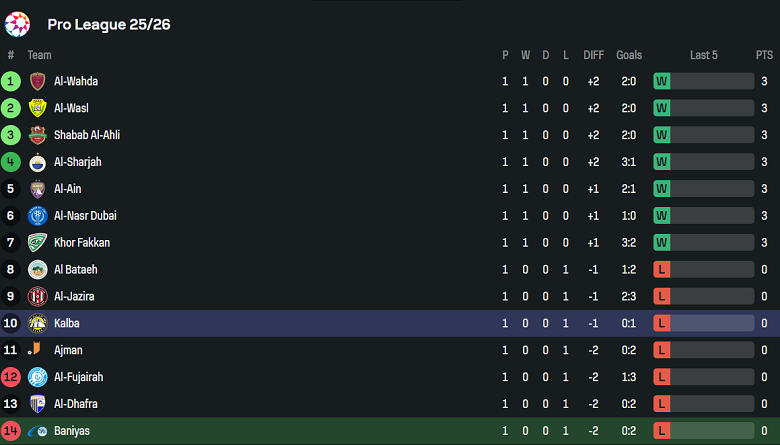Click the Al-Ain club crest
This screenshot has width=780, height=445.
[x=38, y=189]
